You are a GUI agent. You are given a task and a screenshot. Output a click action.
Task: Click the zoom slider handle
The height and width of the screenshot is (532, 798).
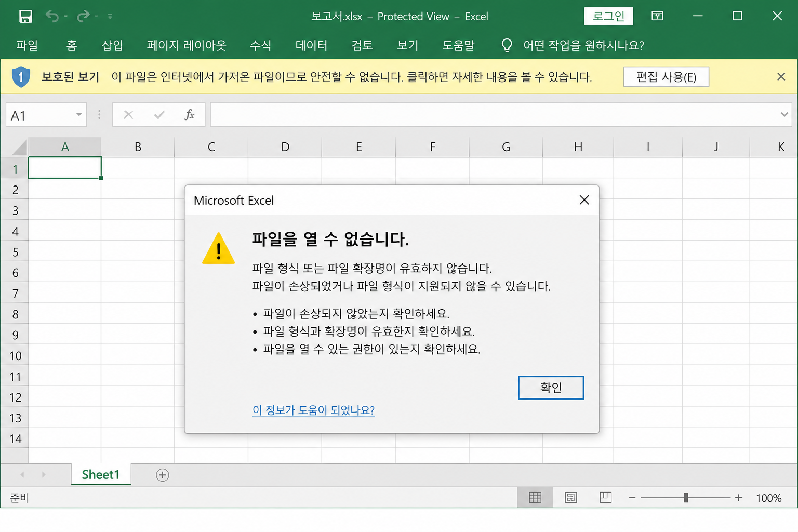pyautogui.click(x=686, y=498)
